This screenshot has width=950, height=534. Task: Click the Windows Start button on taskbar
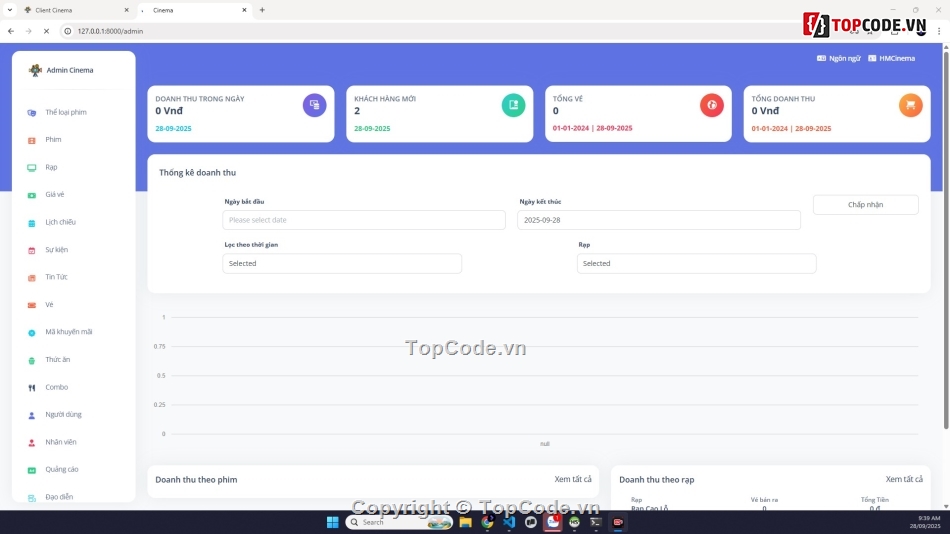332,522
